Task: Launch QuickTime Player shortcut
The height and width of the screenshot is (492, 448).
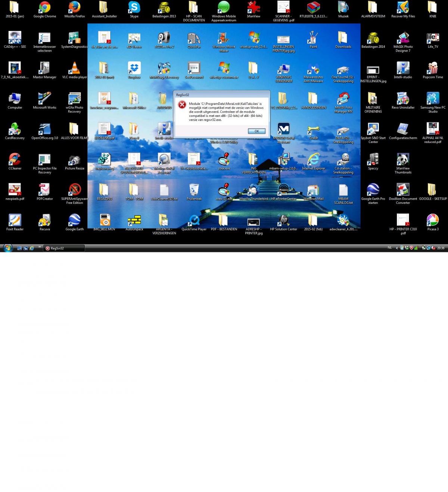Action: 194,222
